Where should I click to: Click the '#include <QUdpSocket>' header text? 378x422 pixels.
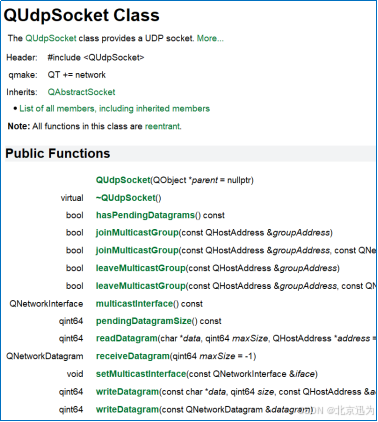[96, 58]
